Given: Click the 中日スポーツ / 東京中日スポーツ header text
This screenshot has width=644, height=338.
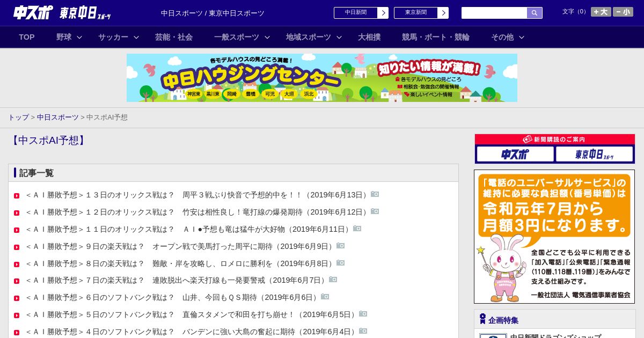Looking at the screenshot, I should [x=213, y=13].
